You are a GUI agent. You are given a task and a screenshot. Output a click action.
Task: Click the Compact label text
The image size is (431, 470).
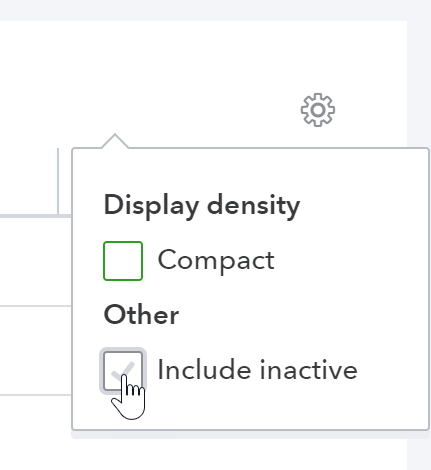(216, 261)
